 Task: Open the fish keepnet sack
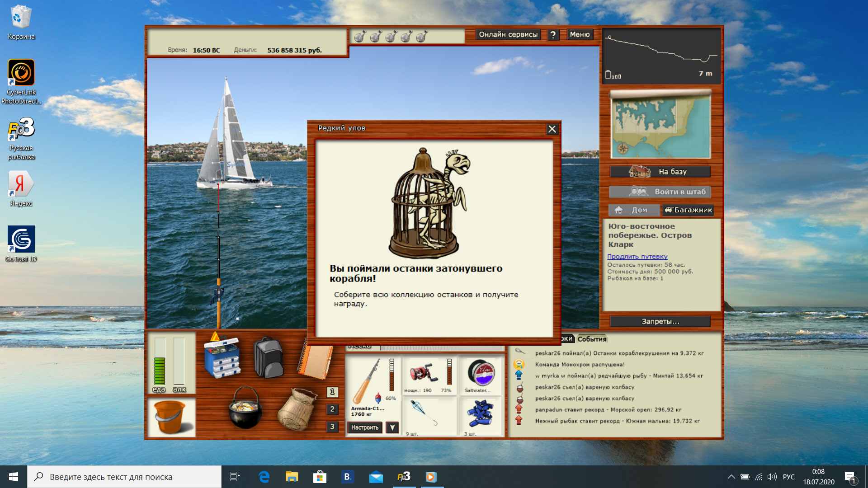297,409
